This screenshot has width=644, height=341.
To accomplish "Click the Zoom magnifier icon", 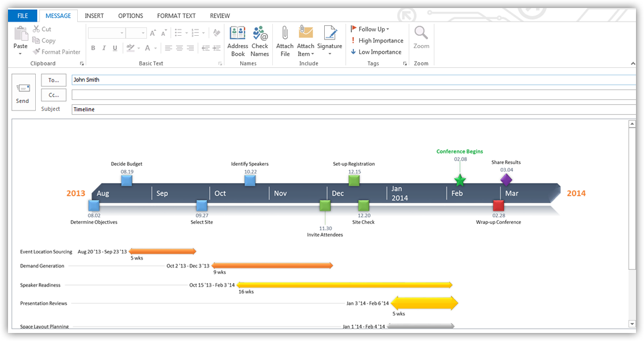I will [421, 33].
